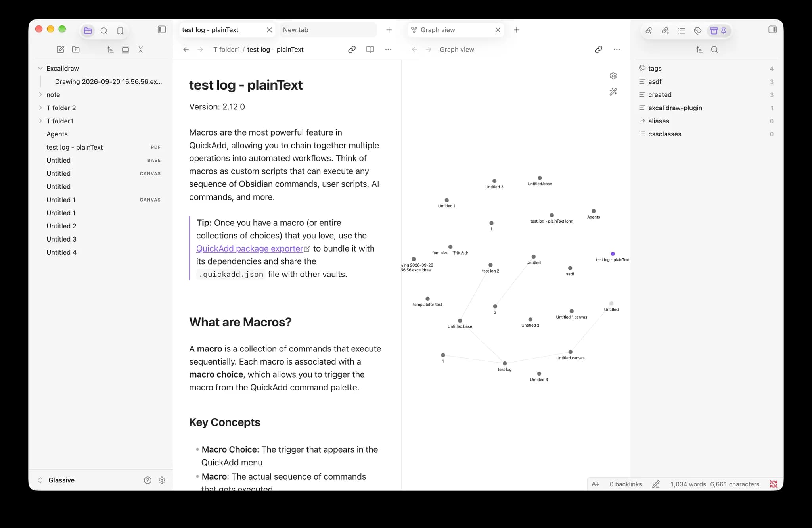Image resolution: width=812 pixels, height=528 pixels.
Task: Open outgoing links icon in right sidebar
Action: tap(665, 31)
